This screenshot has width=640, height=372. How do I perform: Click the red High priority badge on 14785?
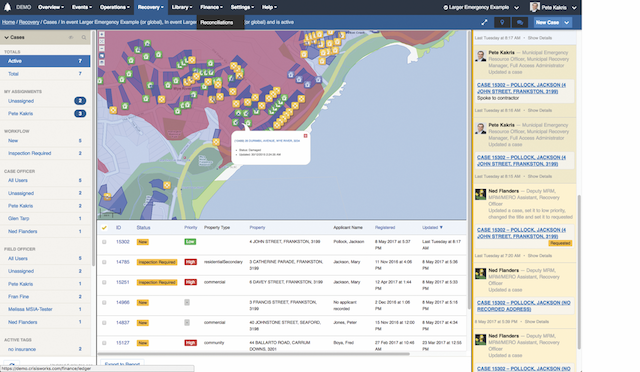click(191, 262)
